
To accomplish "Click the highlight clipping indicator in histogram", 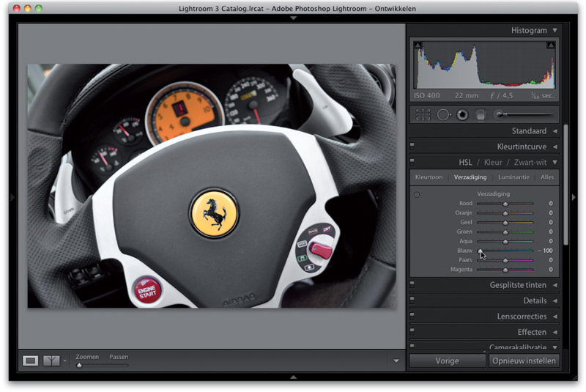I will (551, 45).
